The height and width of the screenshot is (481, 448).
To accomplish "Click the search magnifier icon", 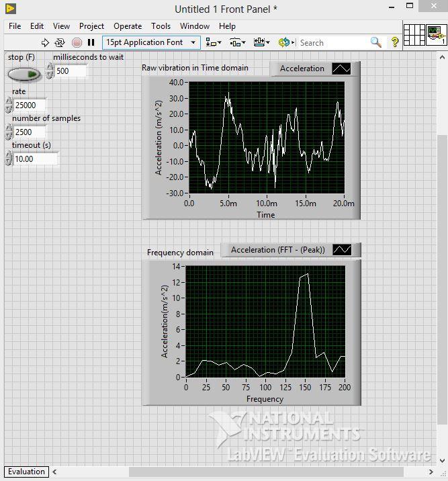I will [x=375, y=42].
